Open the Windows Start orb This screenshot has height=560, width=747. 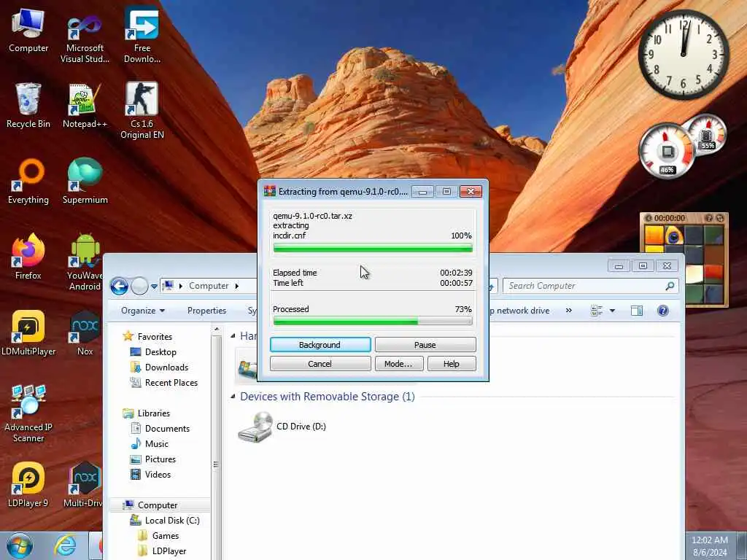[x=20, y=545]
